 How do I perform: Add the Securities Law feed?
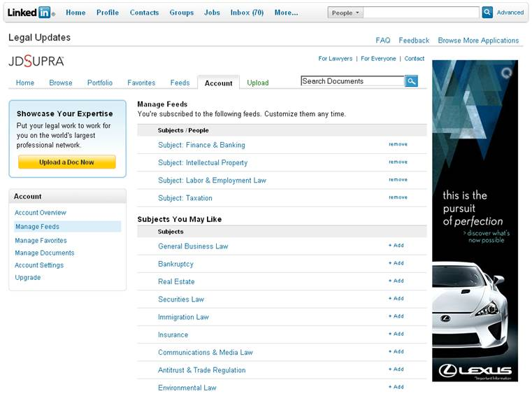click(x=396, y=298)
